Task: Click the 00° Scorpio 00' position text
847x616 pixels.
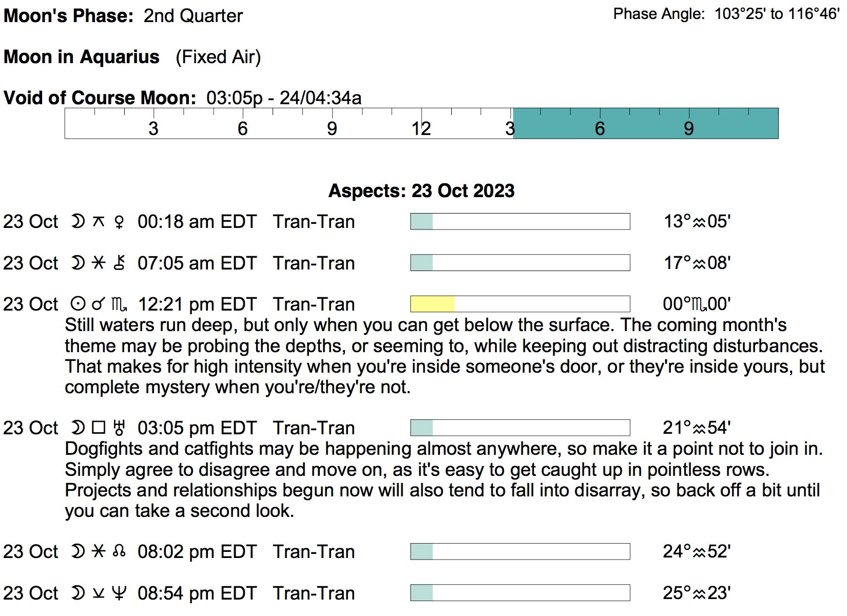Action: click(697, 304)
